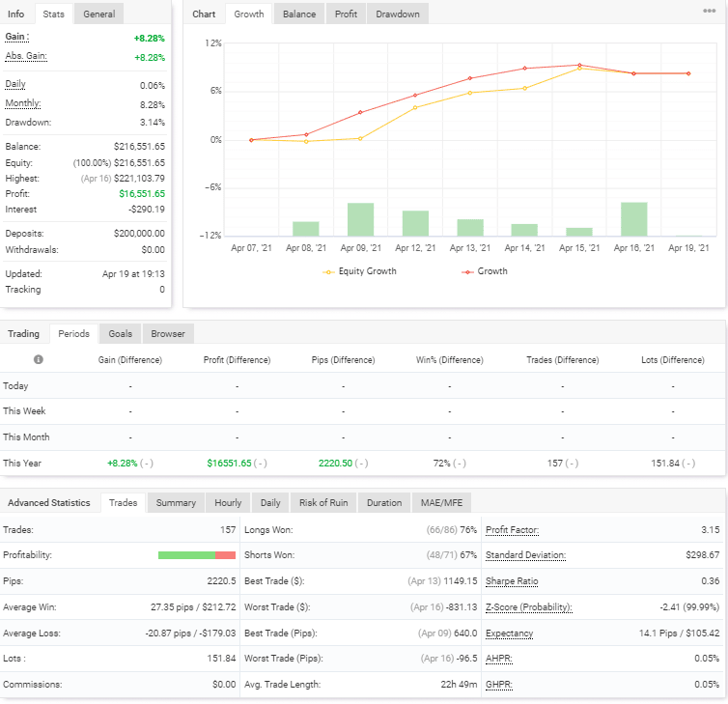The height and width of the screenshot is (704, 728).
Task: Open the Drawdown chart tab
Action: click(x=398, y=14)
